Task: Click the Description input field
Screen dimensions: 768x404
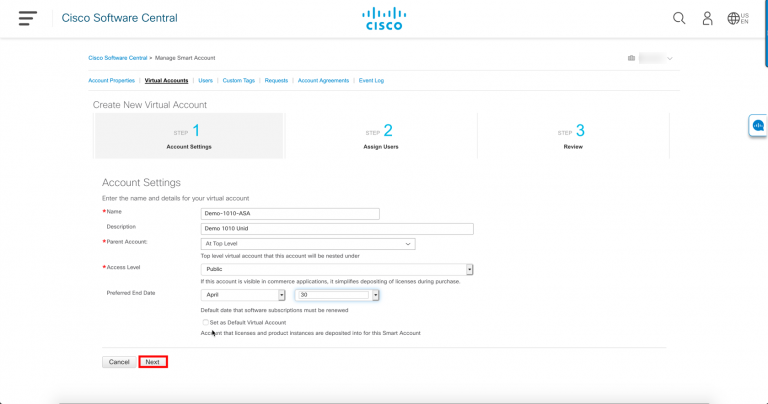Action: click(337, 229)
